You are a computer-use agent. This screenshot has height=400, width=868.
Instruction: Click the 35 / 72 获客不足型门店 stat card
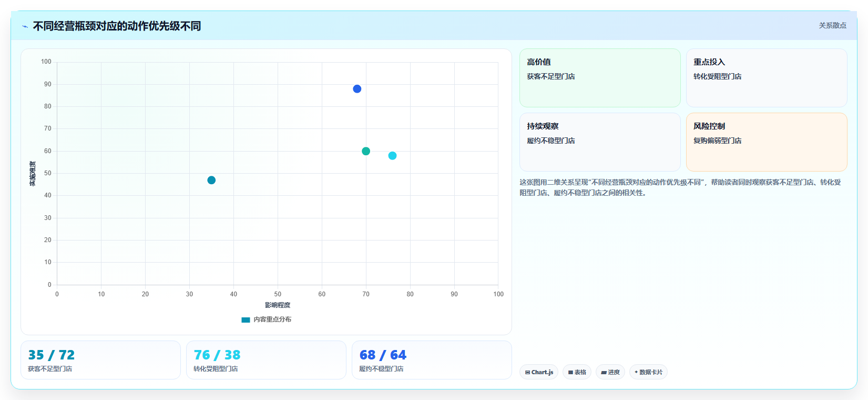click(x=100, y=360)
